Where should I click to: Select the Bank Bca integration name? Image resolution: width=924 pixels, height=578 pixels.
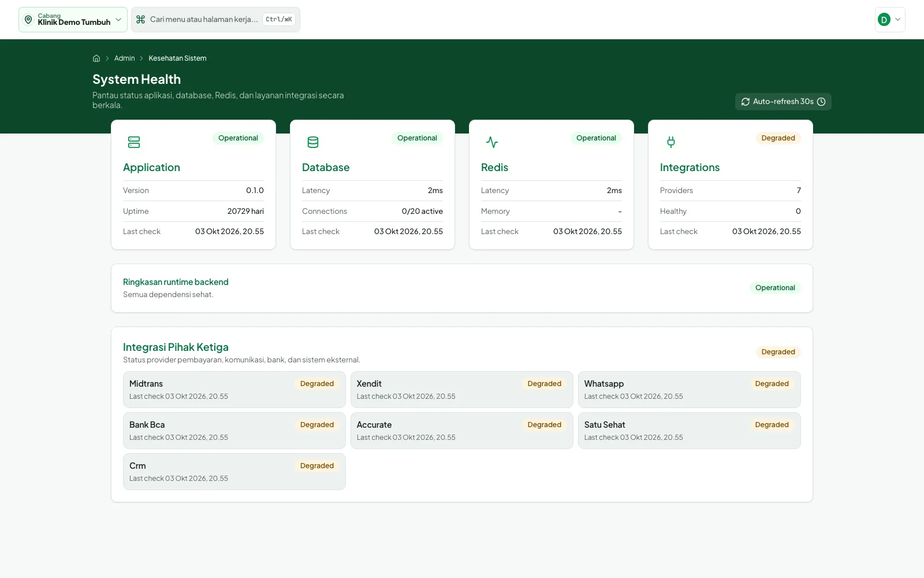147,425
